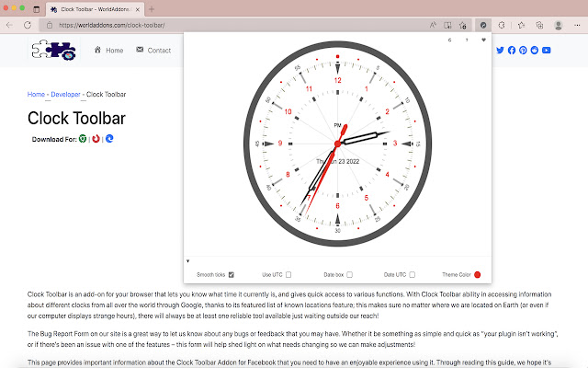Open the user profile avatar
This screenshot has width=588, height=368.
(559, 25)
